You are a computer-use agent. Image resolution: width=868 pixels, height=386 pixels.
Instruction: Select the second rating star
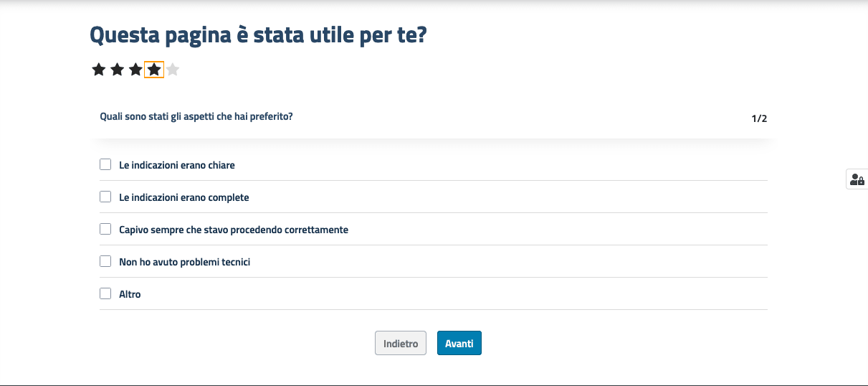(x=117, y=70)
